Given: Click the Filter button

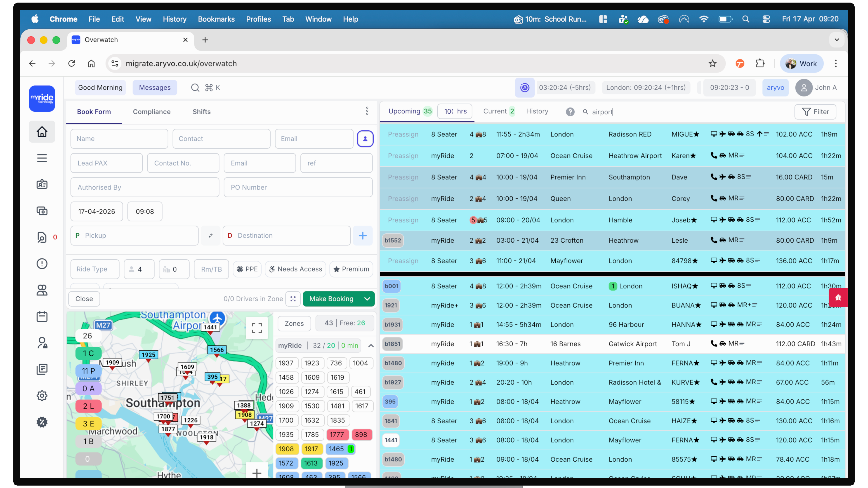Looking at the screenshot, I should (x=815, y=112).
